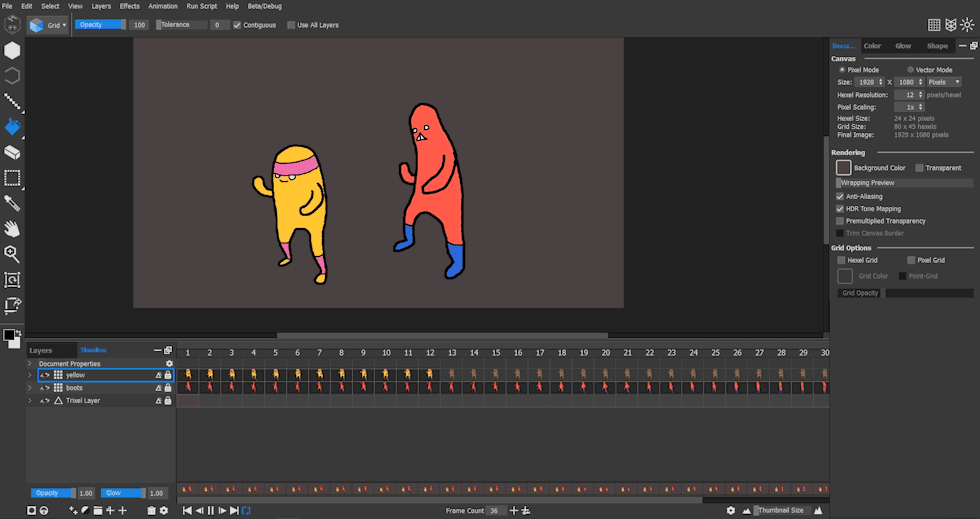Choose the rectangular marquee selection tool
Viewport: 980px width, 519px height.
pyautogui.click(x=13, y=178)
